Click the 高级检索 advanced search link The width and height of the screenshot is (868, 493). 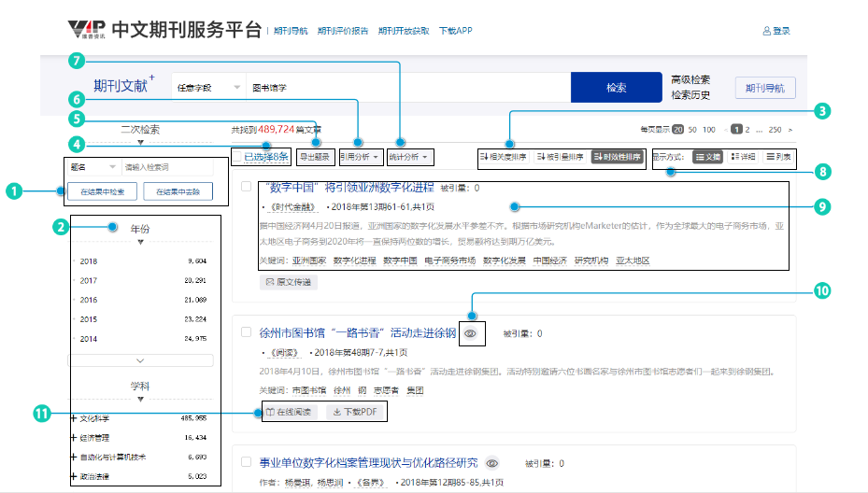690,79
